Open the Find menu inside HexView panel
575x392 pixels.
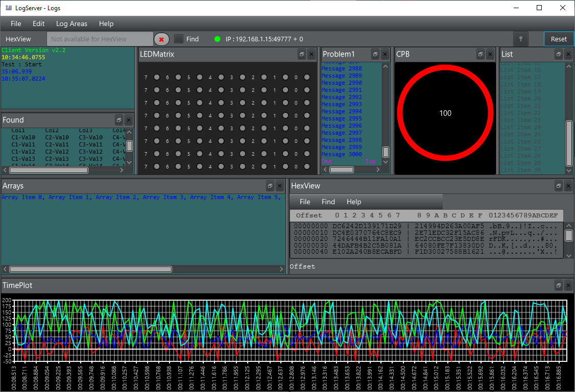[x=328, y=202]
